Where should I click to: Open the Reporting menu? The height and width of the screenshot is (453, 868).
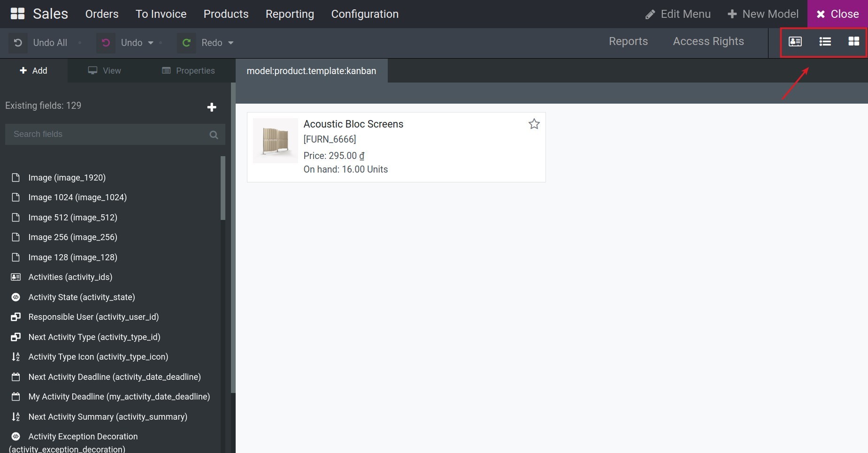[290, 14]
